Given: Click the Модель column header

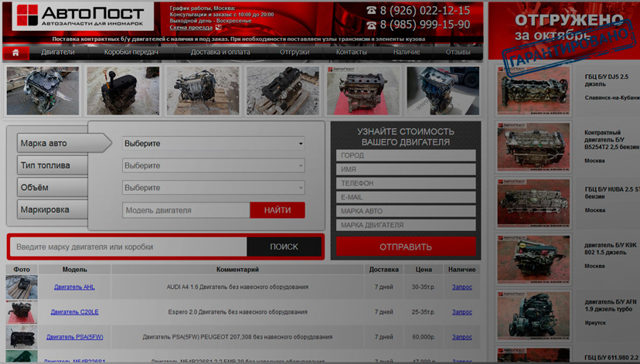Looking at the screenshot, I should point(74,269).
